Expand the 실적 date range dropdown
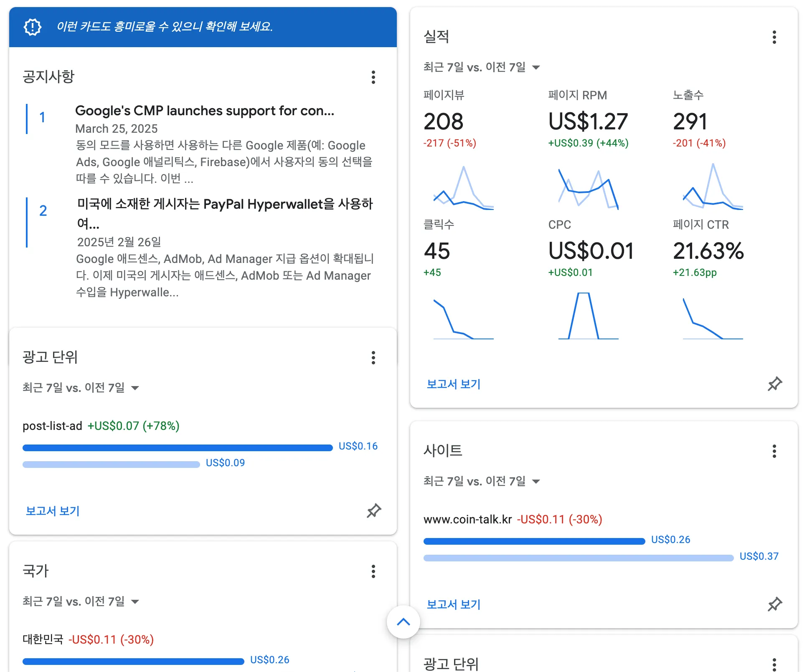The height and width of the screenshot is (672, 807). coord(482,67)
